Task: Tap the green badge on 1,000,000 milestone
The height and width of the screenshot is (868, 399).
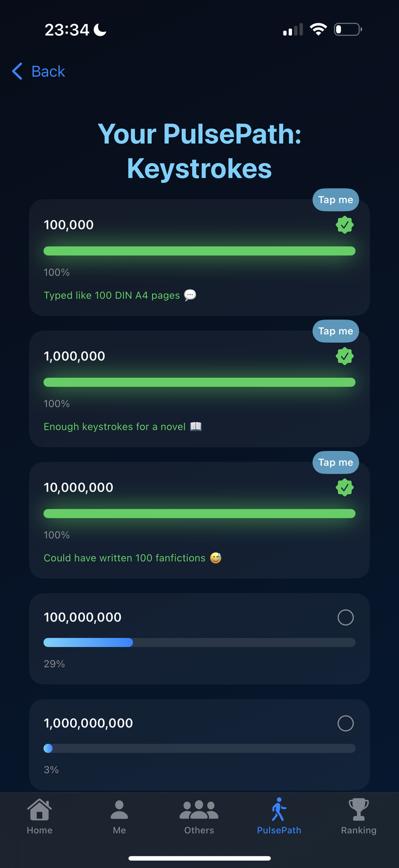Action: click(x=345, y=356)
